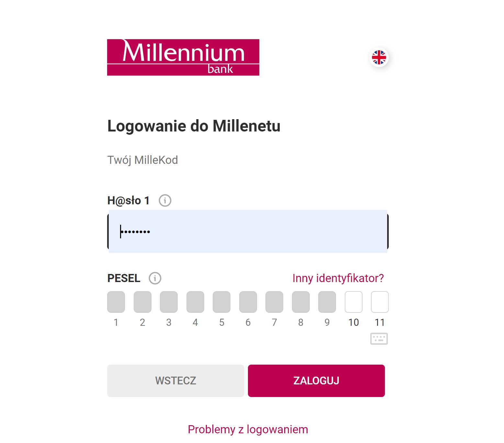The image size is (504, 443).
Task: Switch language using the UK flag icon
Action: click(x=379, y=57)
